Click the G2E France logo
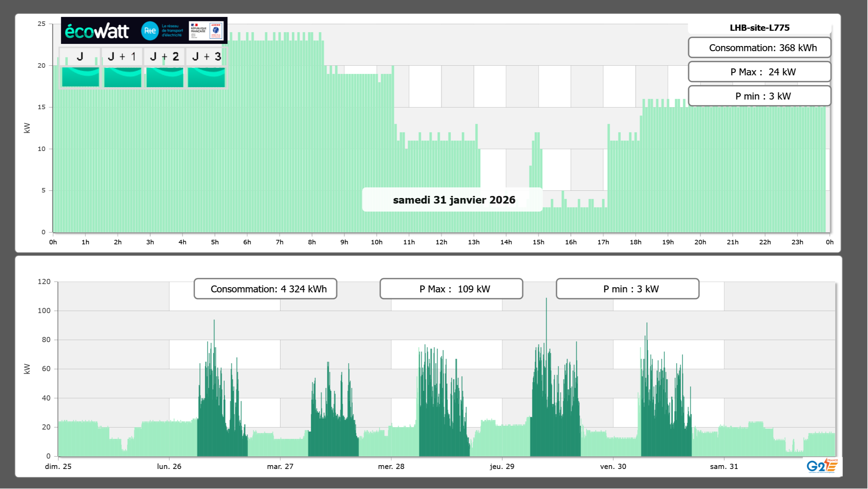The image size is (868, 489). click(x=822, y=466)
